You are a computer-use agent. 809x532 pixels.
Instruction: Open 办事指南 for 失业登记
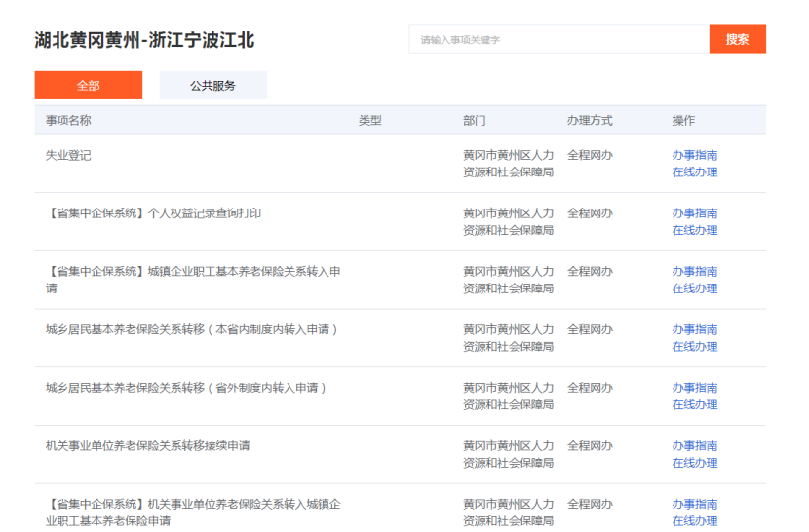[694, 155]
